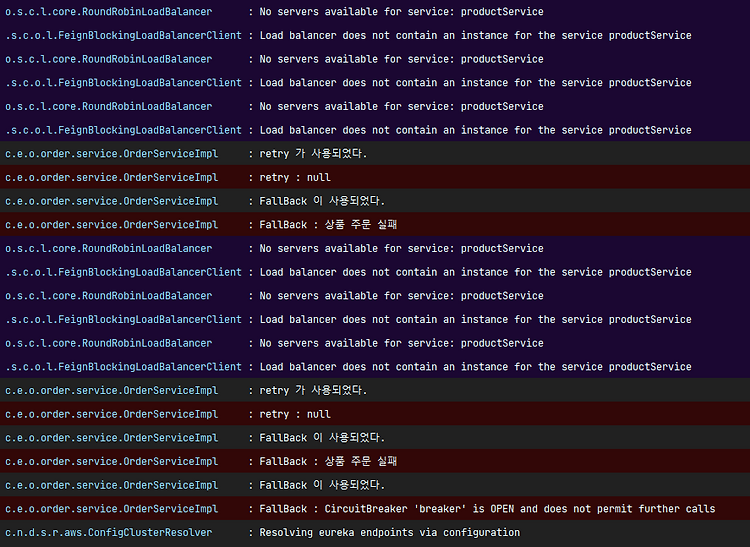Select the second 'retry : null' log message
Screen dimensions: 750x547
(x=295, y=414)
